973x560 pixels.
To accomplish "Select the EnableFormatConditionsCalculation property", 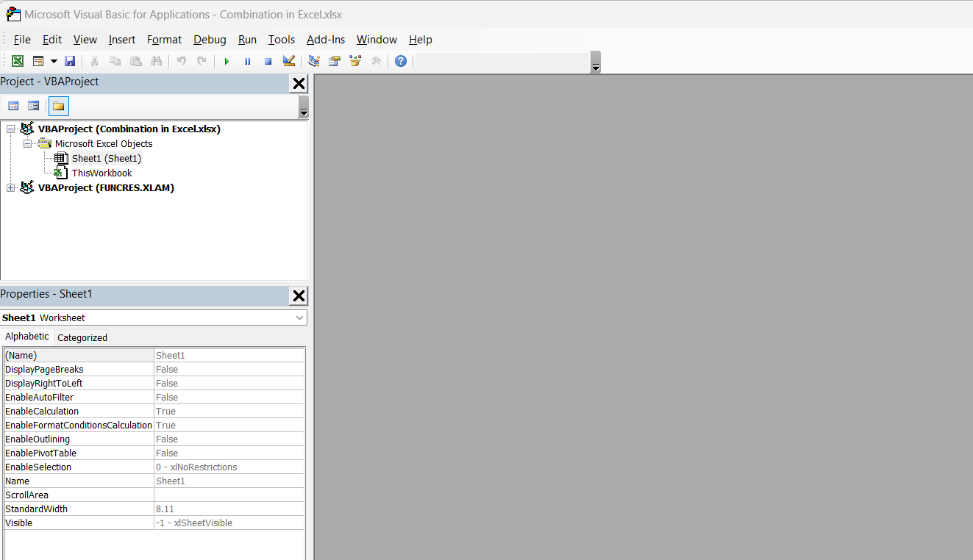I will [154, 425].
